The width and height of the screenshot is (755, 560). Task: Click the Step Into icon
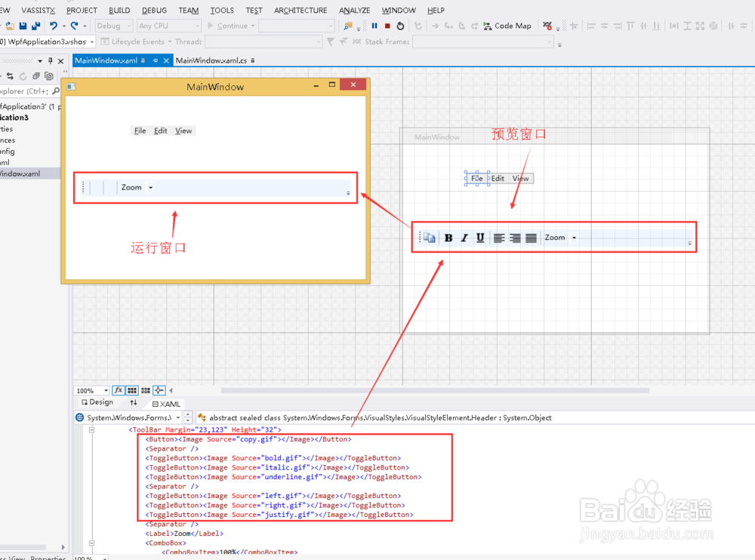[x=448, y=26]
